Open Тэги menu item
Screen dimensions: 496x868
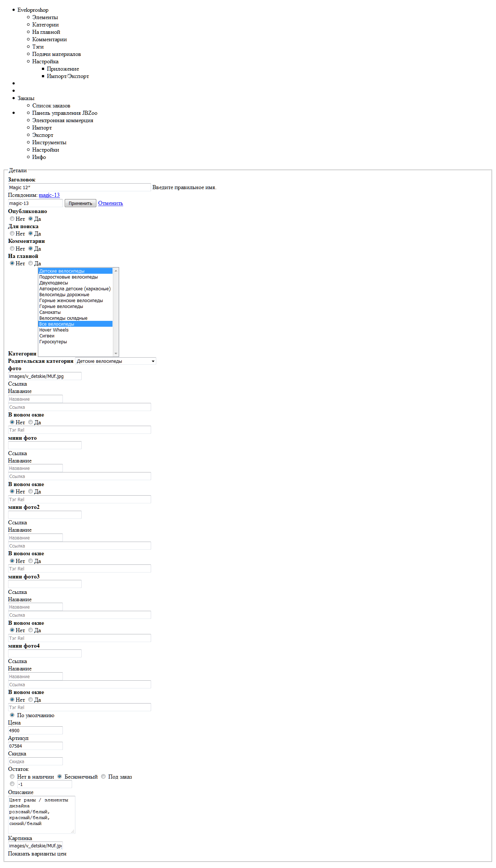38,47
